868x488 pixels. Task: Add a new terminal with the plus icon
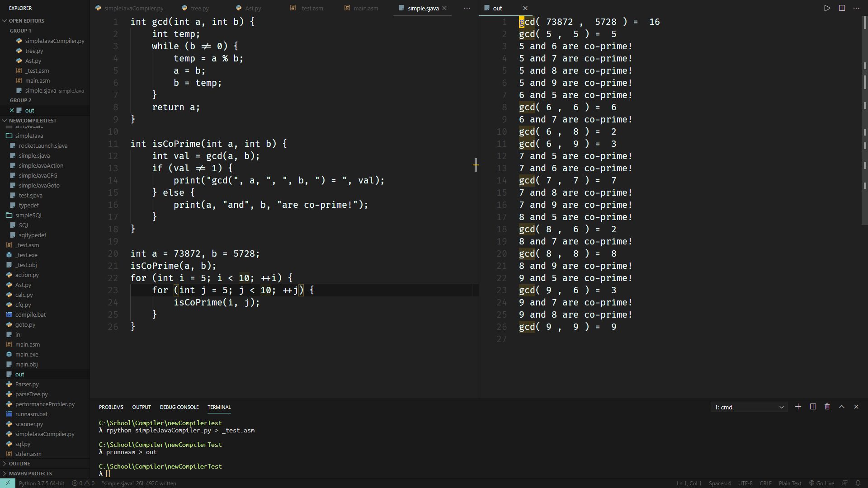[x=798, y=407]
